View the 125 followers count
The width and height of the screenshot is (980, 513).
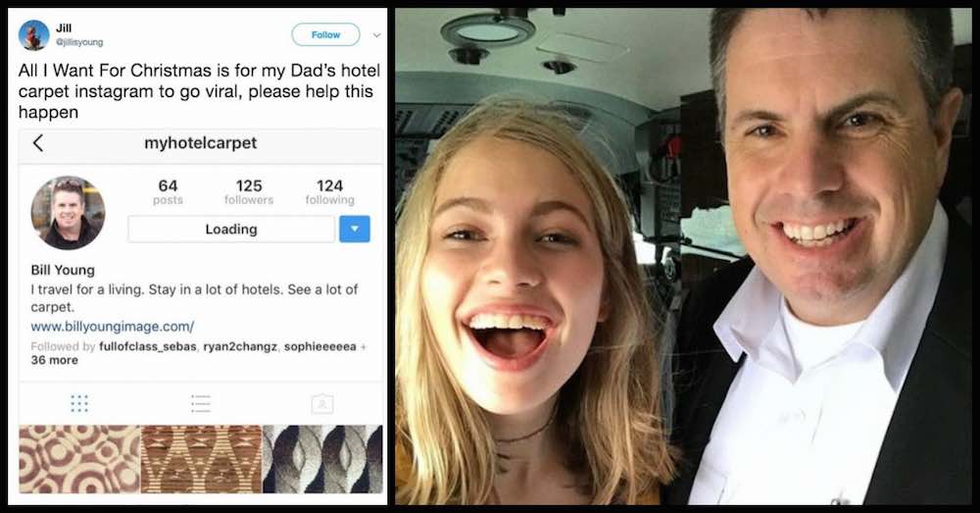pyautogui.click(x=249, y=192)
